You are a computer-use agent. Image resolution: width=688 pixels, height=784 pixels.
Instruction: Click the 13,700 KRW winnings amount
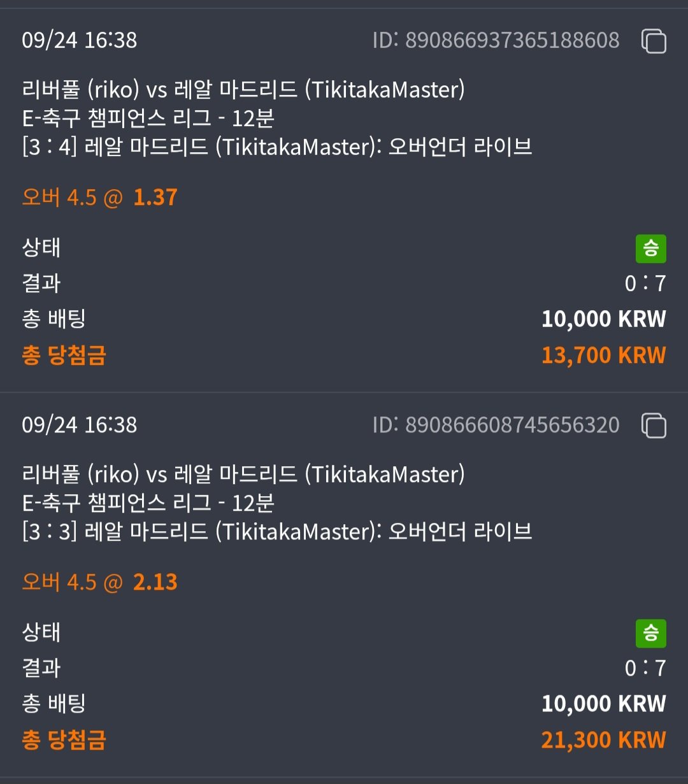(x=603, y=355)
